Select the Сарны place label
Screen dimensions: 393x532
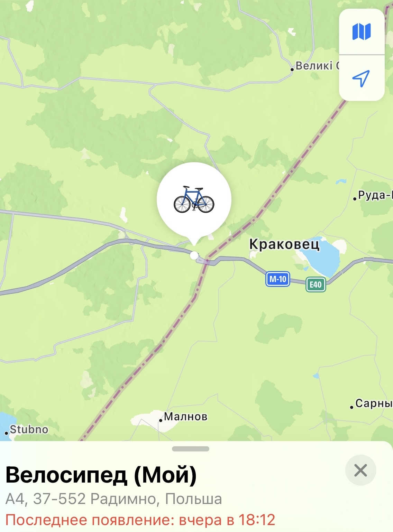[x=374, y=403]
